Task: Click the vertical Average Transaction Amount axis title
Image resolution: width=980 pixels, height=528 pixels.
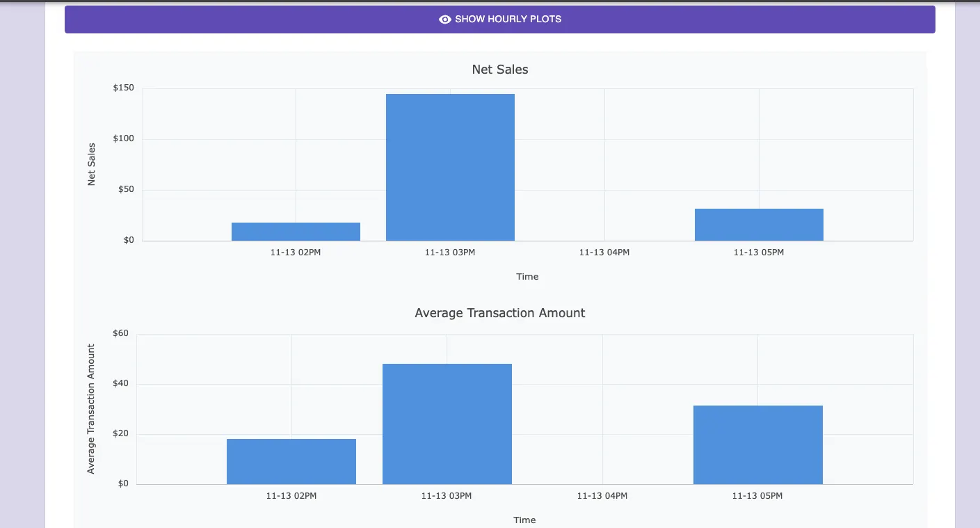Action: pos(91,409)
